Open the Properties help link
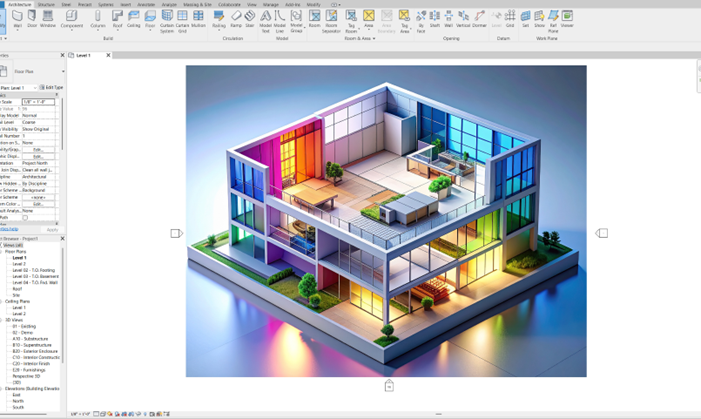This screenshot has height=419, width=701. click(9, 229)
